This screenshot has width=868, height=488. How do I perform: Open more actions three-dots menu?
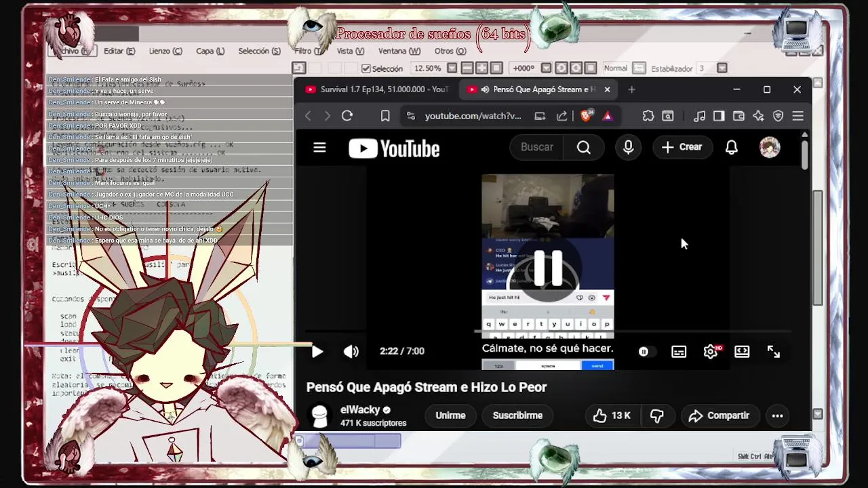click(x=778, y=415)
